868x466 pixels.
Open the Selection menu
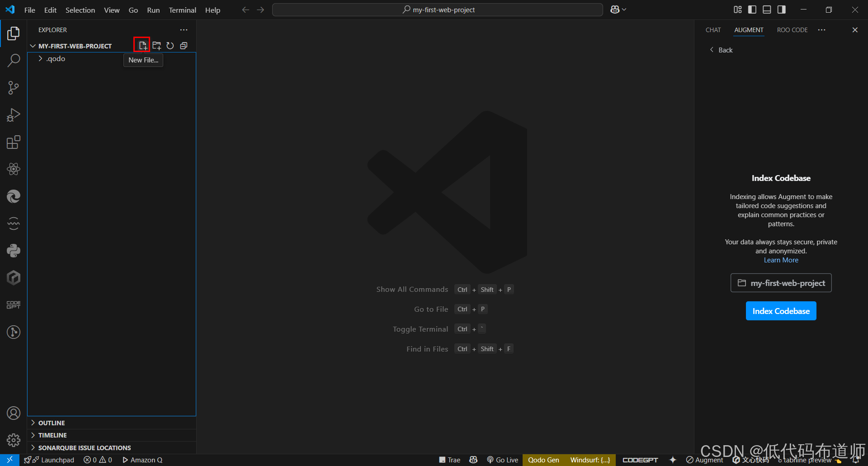[80, 10]
